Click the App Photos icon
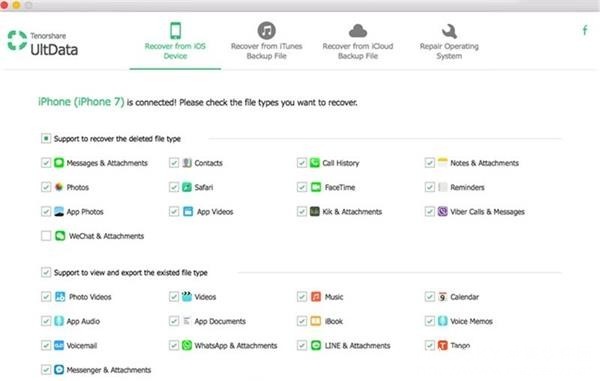Viewport: 600px width, 381px height. pos(59,212)
